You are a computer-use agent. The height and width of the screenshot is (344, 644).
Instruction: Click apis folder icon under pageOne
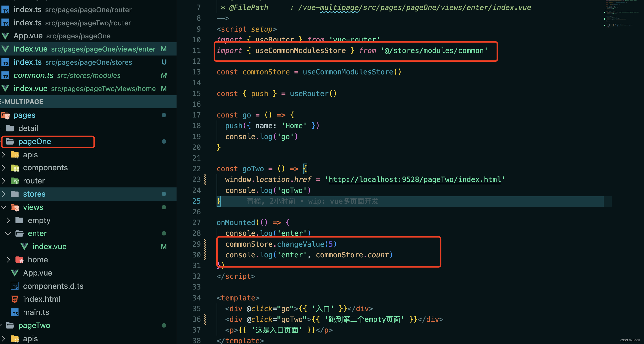pos(15,155)
